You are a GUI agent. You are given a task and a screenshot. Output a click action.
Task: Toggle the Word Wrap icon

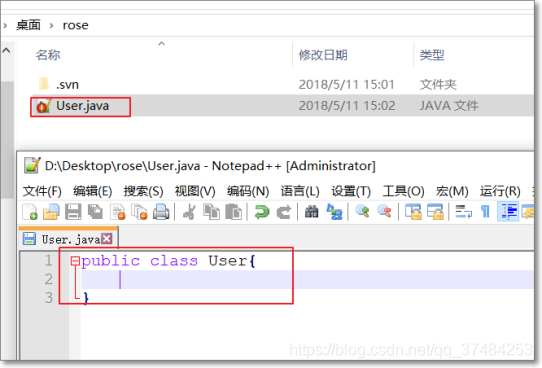[x=463, y=211]
